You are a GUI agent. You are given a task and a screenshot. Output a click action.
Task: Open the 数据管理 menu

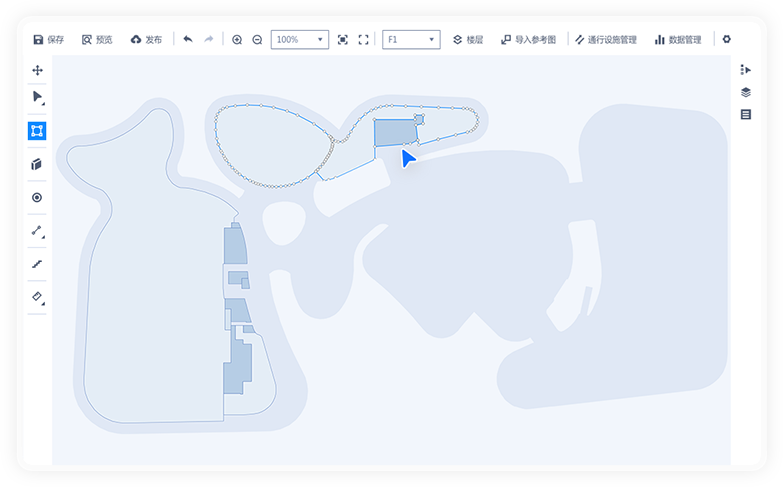tap(677, 40)
